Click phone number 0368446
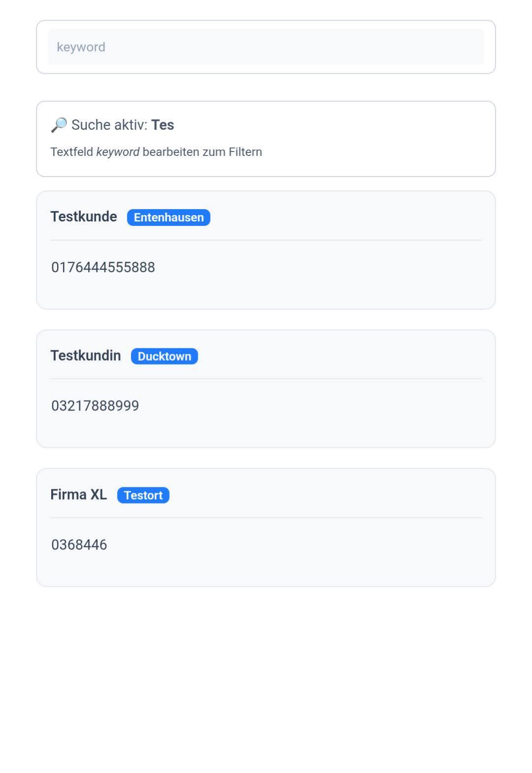Image resolution: width=532 pixels, height=773 pixels. pyautogui.click(x=79, y=545)
